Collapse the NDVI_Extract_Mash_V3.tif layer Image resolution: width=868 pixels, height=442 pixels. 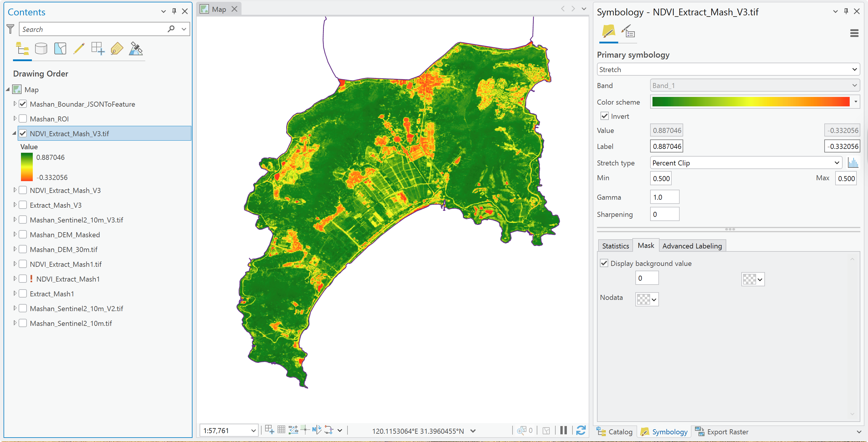[x=14, y=133]
